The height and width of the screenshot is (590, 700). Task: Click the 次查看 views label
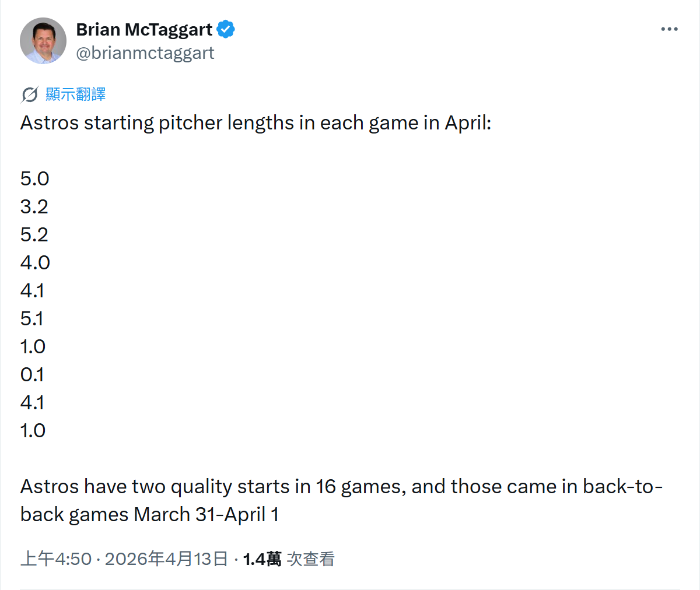tap(311, 559)
